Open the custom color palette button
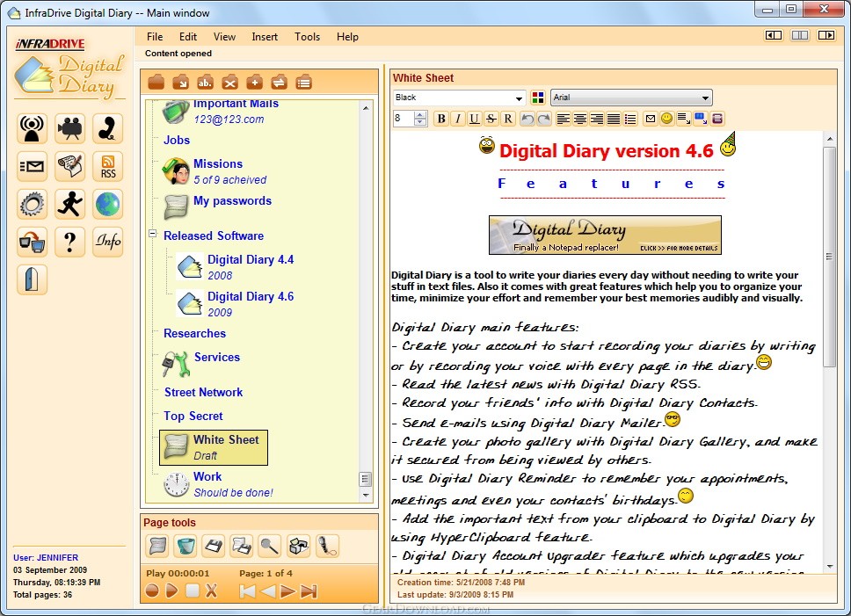Viewport: 851px width, 616px height. (538, 98)
